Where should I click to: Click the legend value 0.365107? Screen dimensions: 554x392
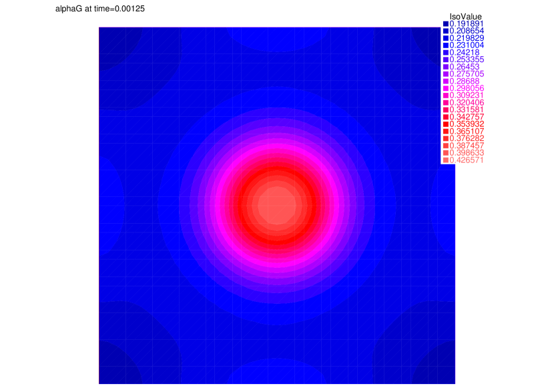tap(467, 131)
